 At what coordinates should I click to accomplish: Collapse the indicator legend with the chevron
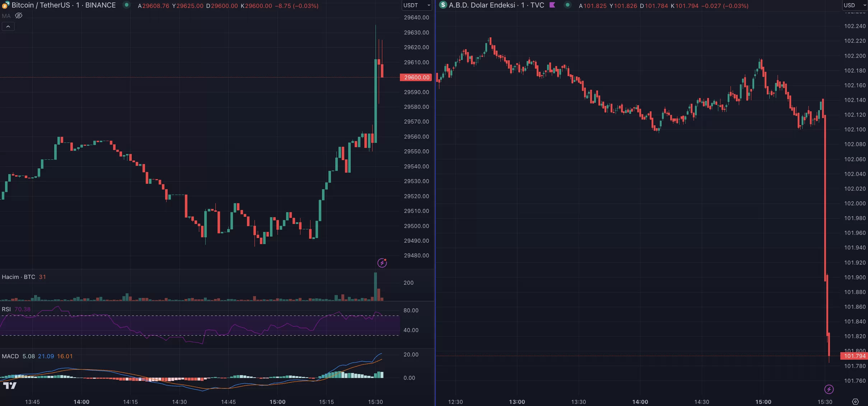click(x=8, y=27)
